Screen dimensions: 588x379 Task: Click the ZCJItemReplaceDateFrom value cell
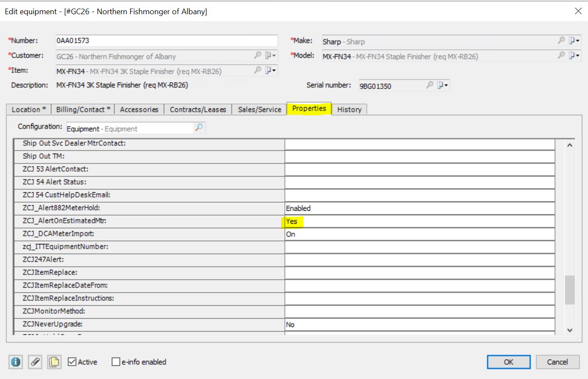click(420, 286)
